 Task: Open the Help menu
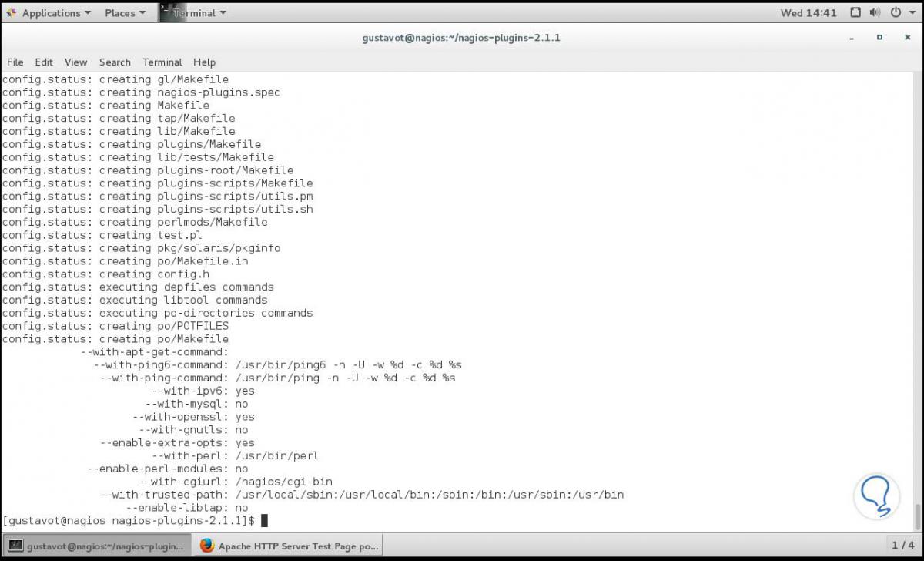pyautogui.click(x=204, y=62)
